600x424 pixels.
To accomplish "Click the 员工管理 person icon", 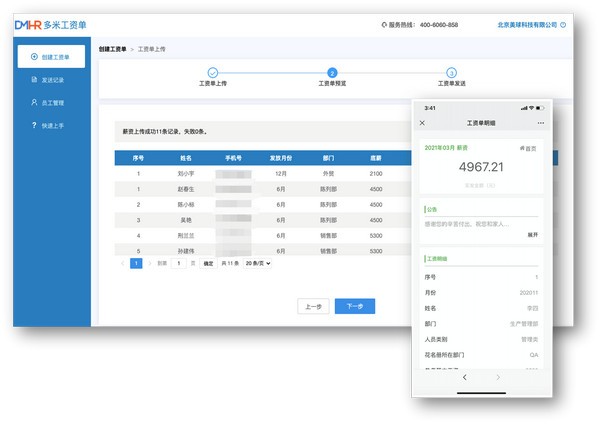I will [33, 102].
